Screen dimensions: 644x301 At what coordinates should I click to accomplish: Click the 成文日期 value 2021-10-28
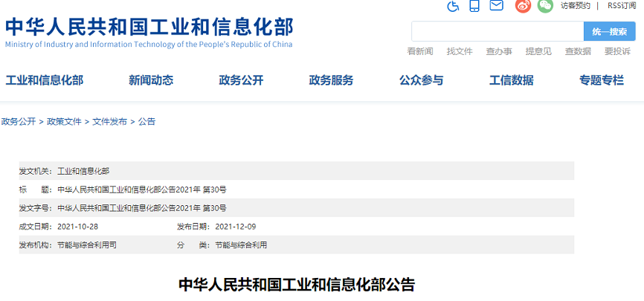click(x=77, y=227)
